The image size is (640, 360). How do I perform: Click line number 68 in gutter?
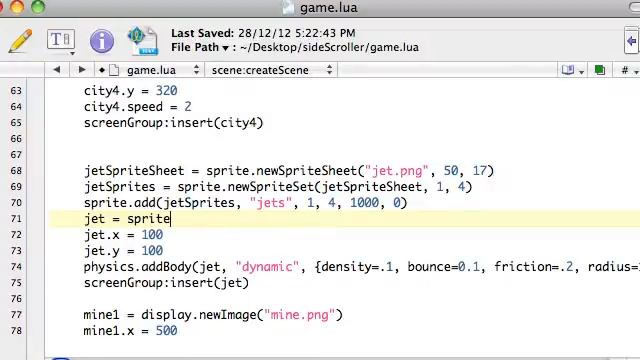point(16,171)
